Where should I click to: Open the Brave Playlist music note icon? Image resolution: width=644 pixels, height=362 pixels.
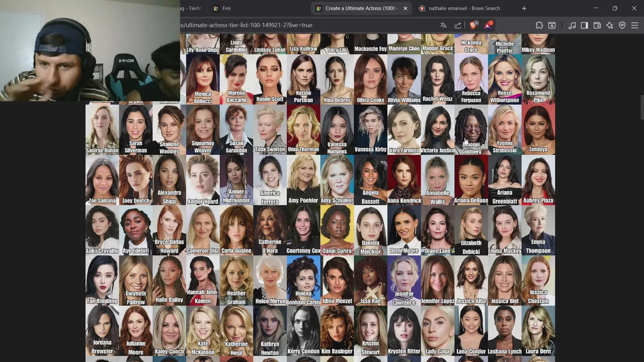(572, 25)
